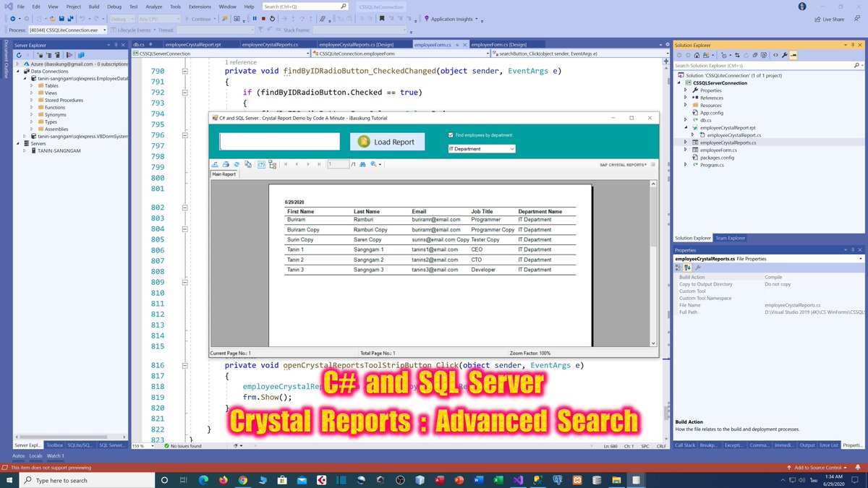Select employeeForm.cs in Solution Explorer
The height and width of the screenshot is (488, 868).
[x=718, y=150]
